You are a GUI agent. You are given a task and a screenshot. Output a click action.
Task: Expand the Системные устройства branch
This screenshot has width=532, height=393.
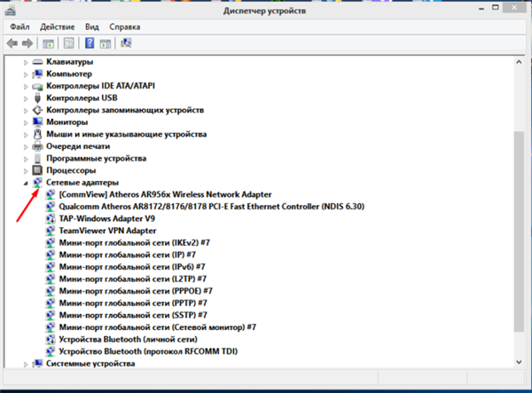pyautogui.click(x=26, y=364)
